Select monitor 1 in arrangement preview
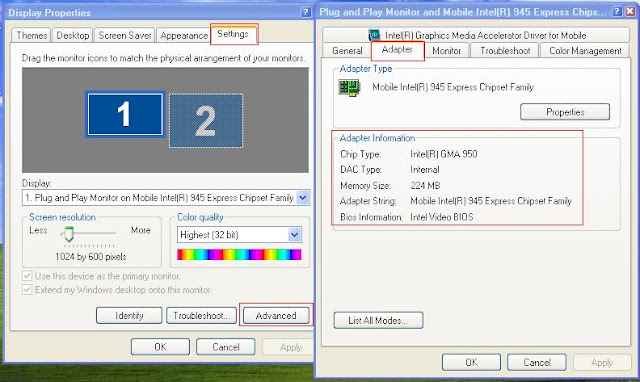The height and width of the screenshot is (382, 640). click(125, 114)
